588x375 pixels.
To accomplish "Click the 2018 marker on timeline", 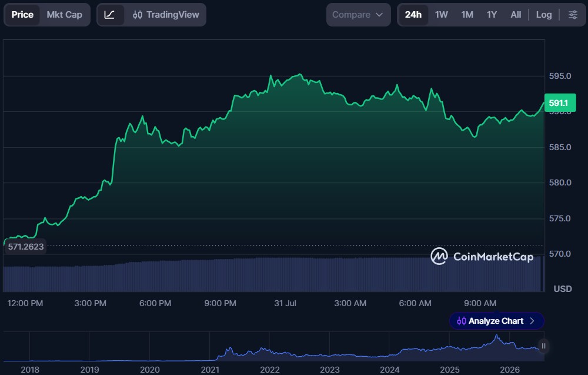I will pyautogui.click(x=30, y=370).
